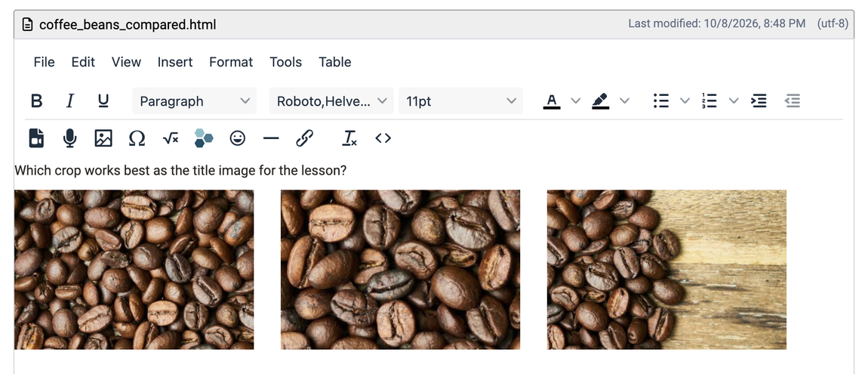Open the Insert menu

click(x=175, y=62)
